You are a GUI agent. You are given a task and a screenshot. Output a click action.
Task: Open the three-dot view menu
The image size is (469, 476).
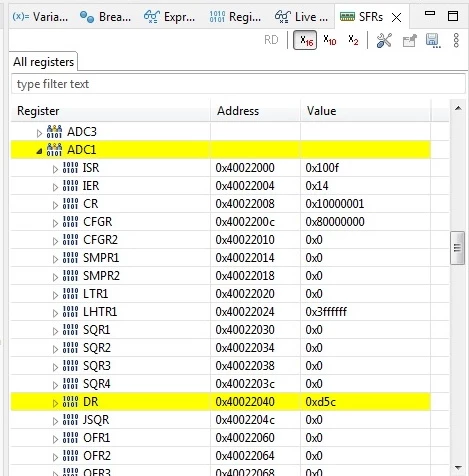coord(456,40)
